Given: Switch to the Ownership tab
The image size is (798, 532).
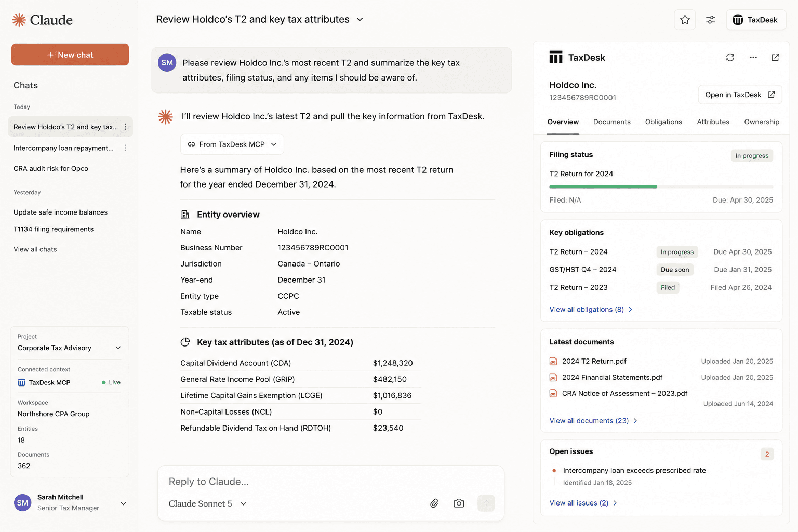Looking at the screenshot, I should pos(762,122).
